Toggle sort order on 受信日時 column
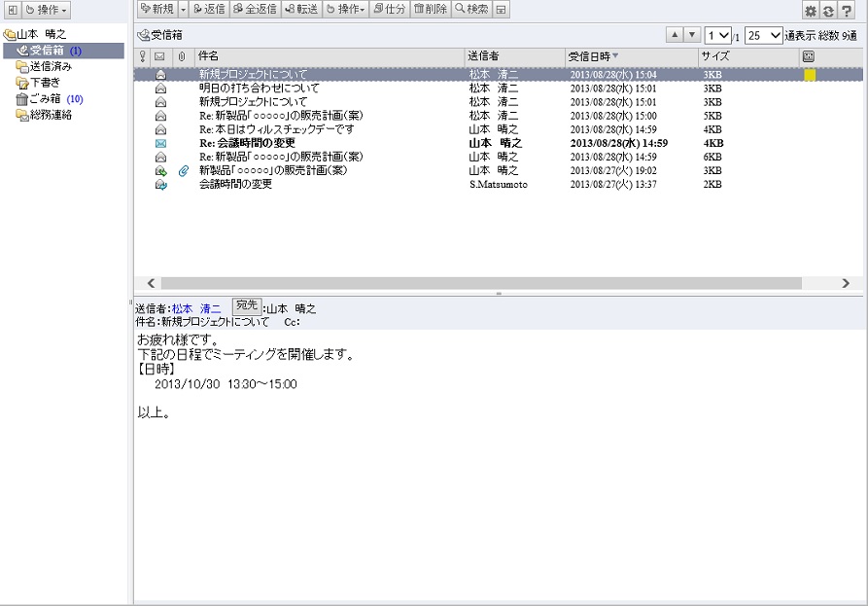 pyautogui.click(x=631, y=56)
